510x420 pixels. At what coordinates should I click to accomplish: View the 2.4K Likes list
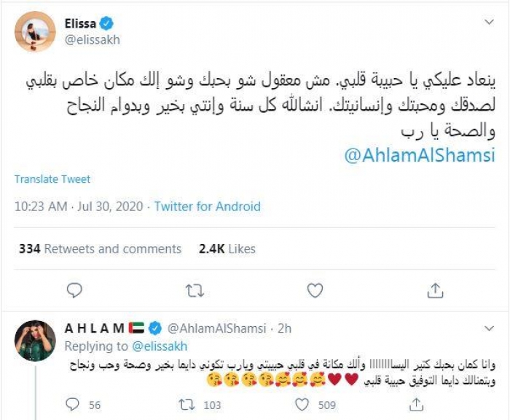point(227,249)
